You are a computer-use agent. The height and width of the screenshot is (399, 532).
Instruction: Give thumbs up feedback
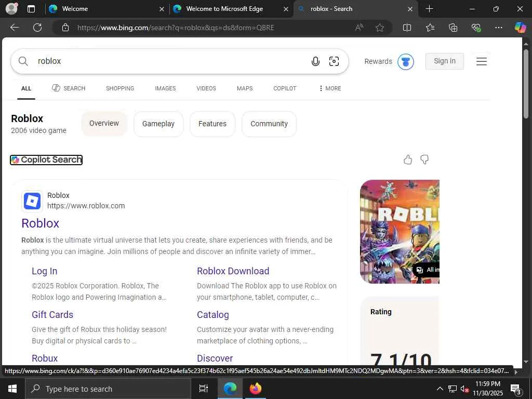408,159
